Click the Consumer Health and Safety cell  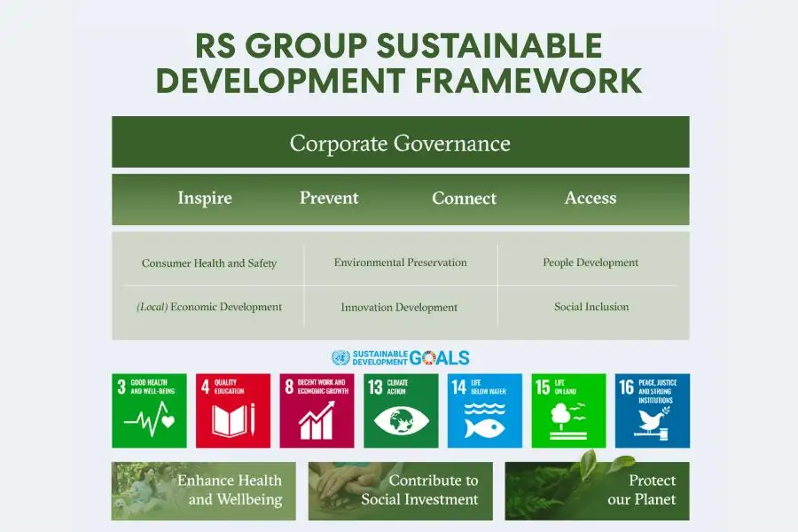point(209,263)
